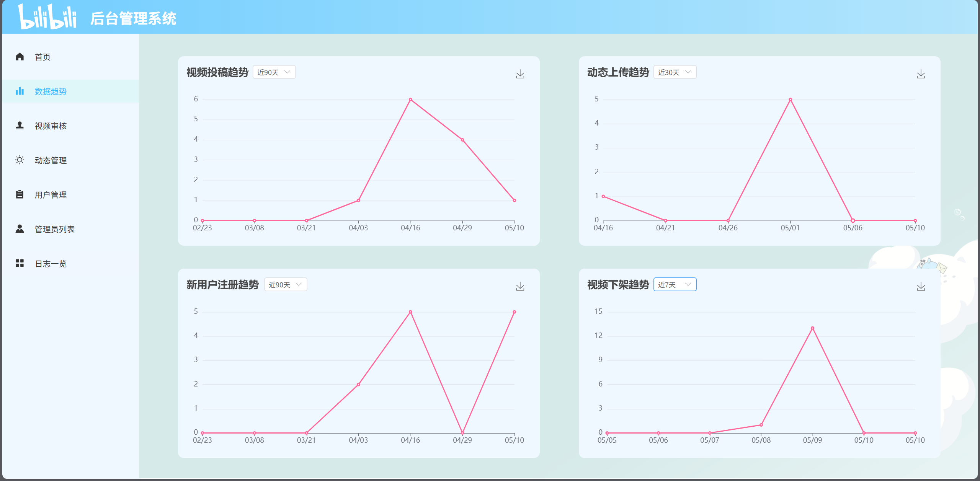This screenshot has height=481, width=980.
Task: Expand 近90天 dropdown for 新用户注册趋势
Action: [x=286, y=285]
